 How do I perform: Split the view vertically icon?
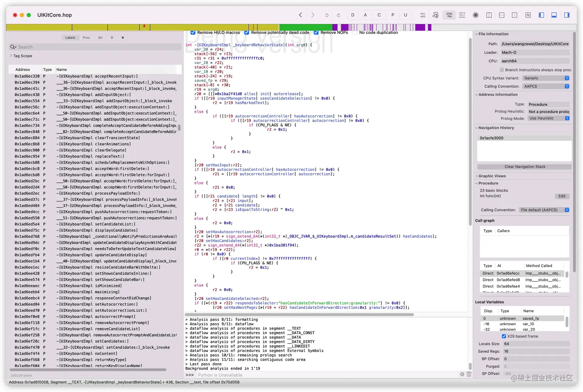(x=489, y=15)
